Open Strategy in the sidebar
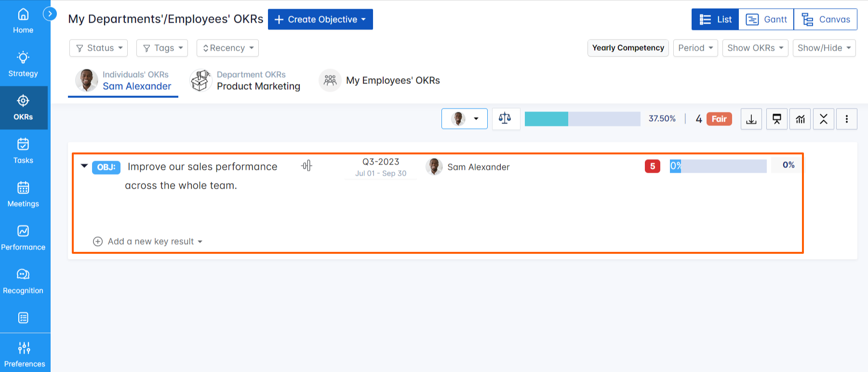The width and height of the screenshot is (868, 372). click(x=23, y=64)
